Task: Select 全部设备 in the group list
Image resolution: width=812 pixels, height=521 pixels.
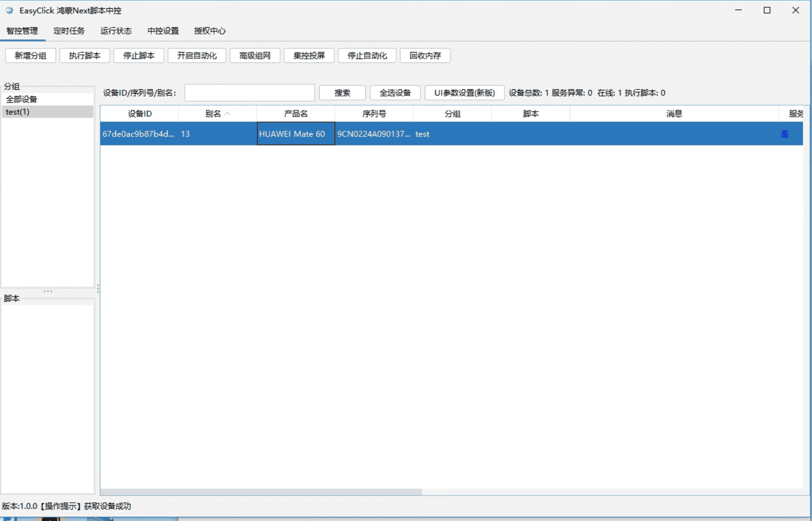Action: click(x=22, y=99)
